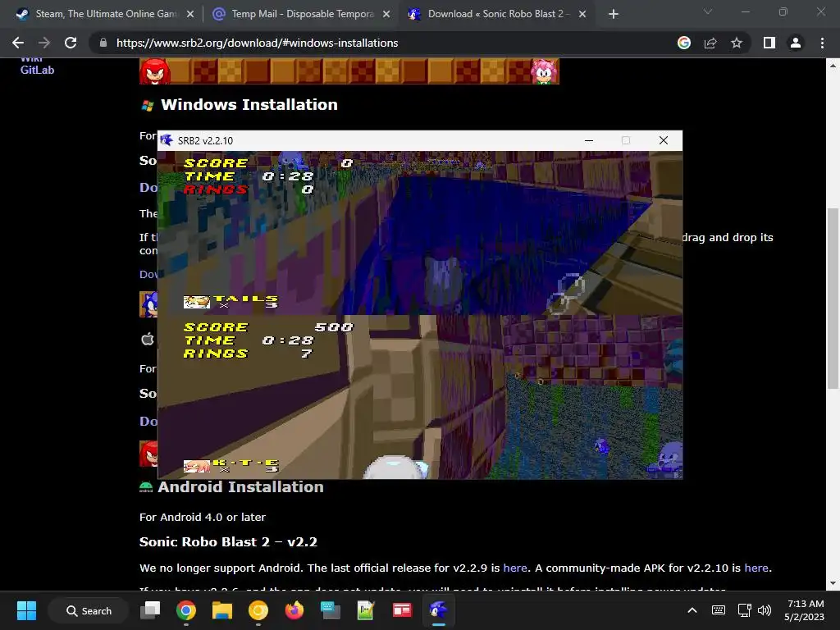View site info via the padlock icon
Image resolution: width=840 pixels, height=630 pixels.
(x=103, y=43)
